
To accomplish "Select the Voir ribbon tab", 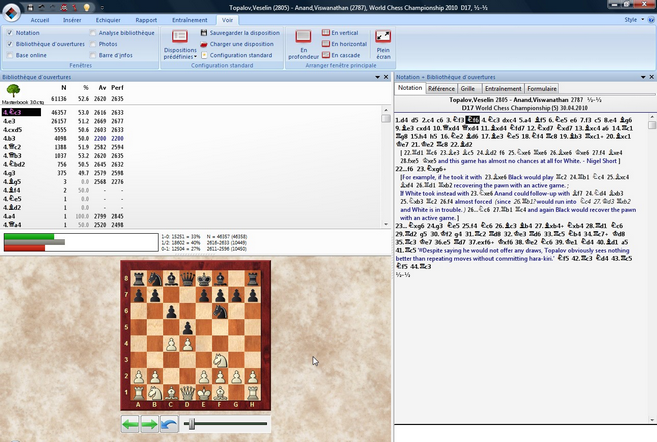I will click(228, 20).
